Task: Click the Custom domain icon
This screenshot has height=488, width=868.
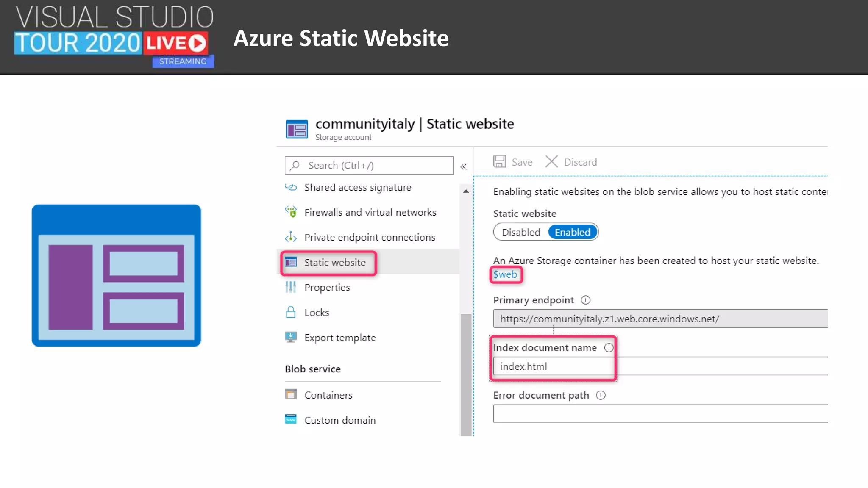Action: coord(291,419)
